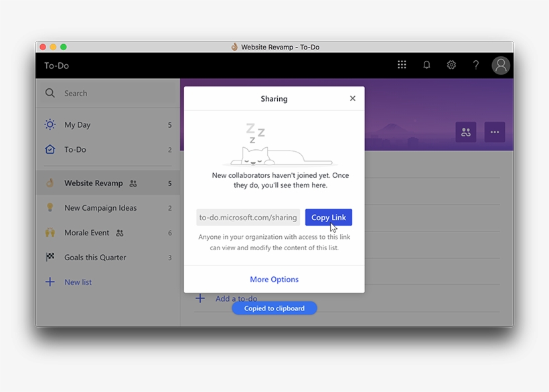This screenshot has height=392, width=549.
Task: Open the Morale Event list
Action: click(108, 233)
